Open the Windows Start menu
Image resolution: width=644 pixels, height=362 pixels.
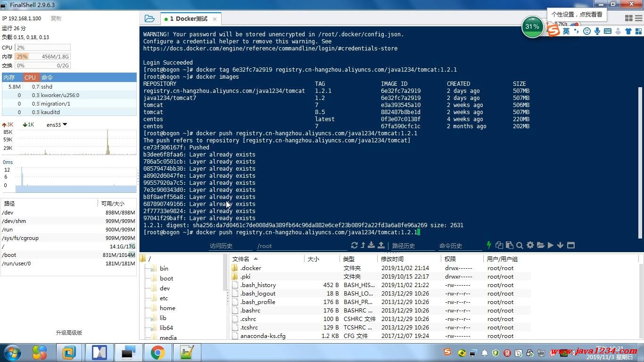point(11,353)
